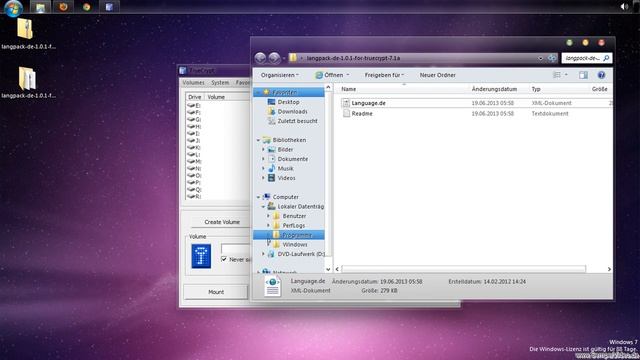Click the file list scroll right arrow
640x360 pixels.
(x=609, y=269)
